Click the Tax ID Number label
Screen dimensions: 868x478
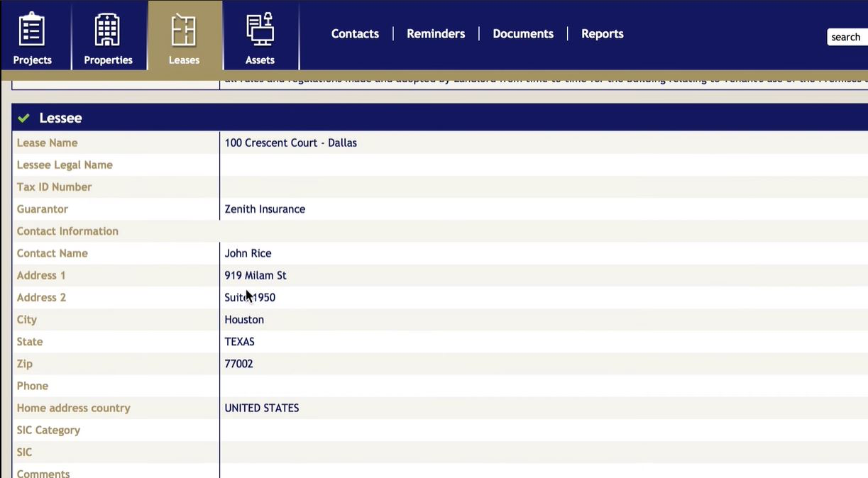(x=55, y=187)
